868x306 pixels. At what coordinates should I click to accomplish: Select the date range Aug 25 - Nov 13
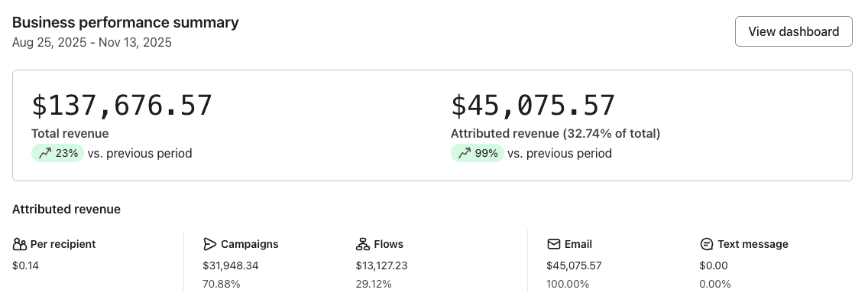coord(92,43)
